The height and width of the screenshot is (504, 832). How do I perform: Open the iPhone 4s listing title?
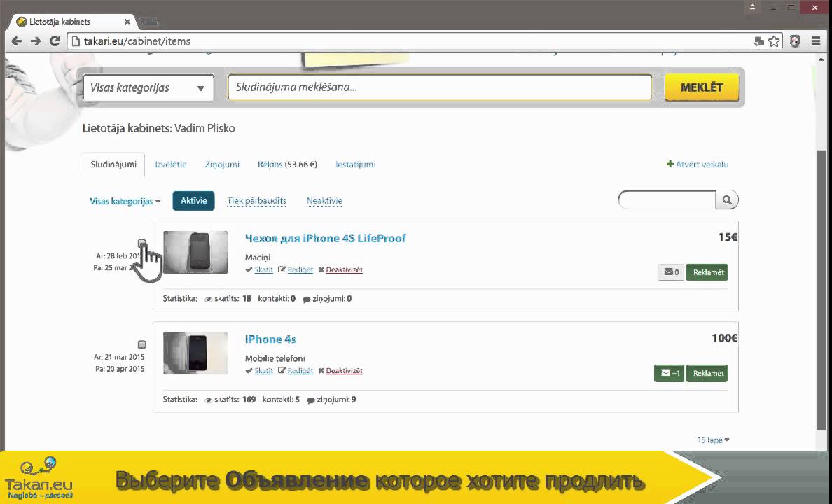[270, 339]
